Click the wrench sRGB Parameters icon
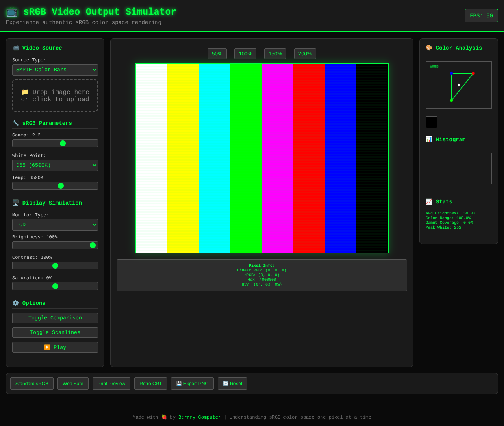The height and width of the screenshot is (426, 504). tap(15, 123)
